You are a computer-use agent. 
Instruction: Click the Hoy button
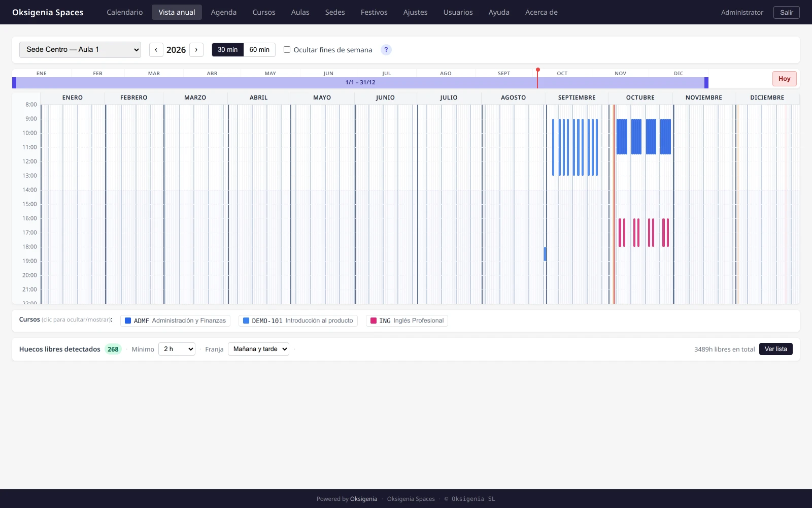(x=785, y=79)
